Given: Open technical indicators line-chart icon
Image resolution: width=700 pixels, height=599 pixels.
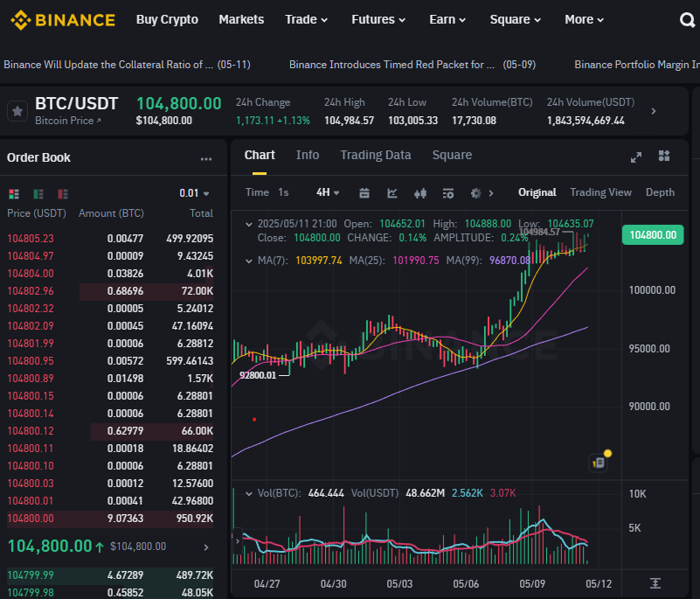Looking at the screenshot, I should (392, 193).
